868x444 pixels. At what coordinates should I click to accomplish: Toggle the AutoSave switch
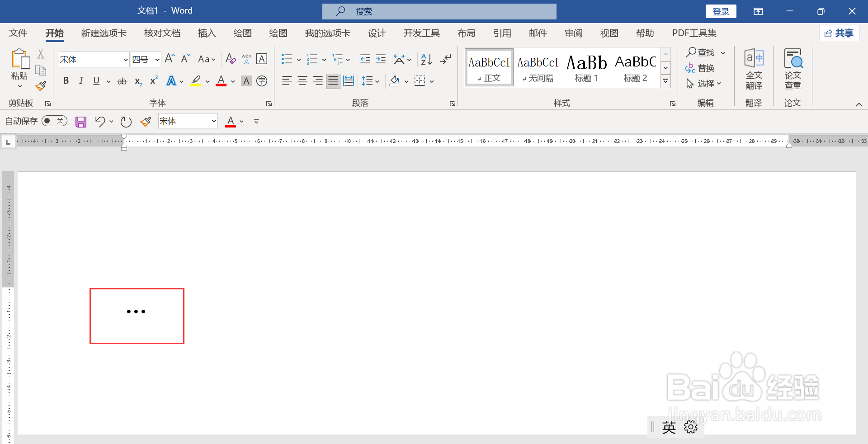pos(54,121)
